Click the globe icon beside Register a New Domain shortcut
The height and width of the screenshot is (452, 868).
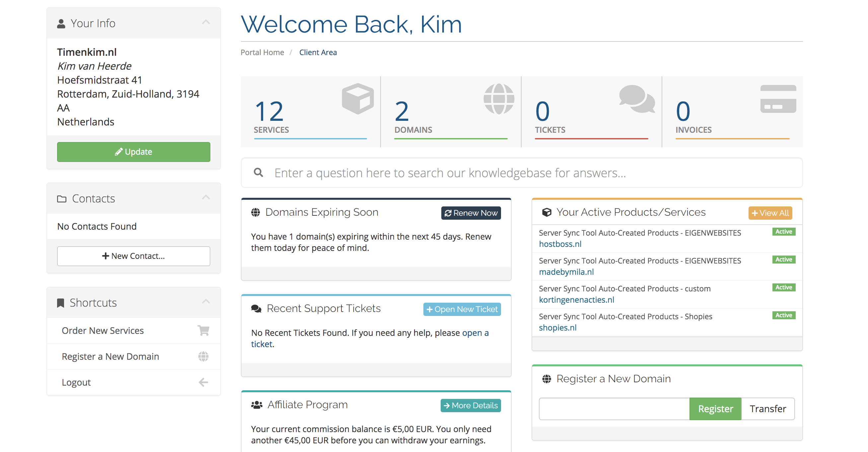pyautogui.click(x=203, y=356)
